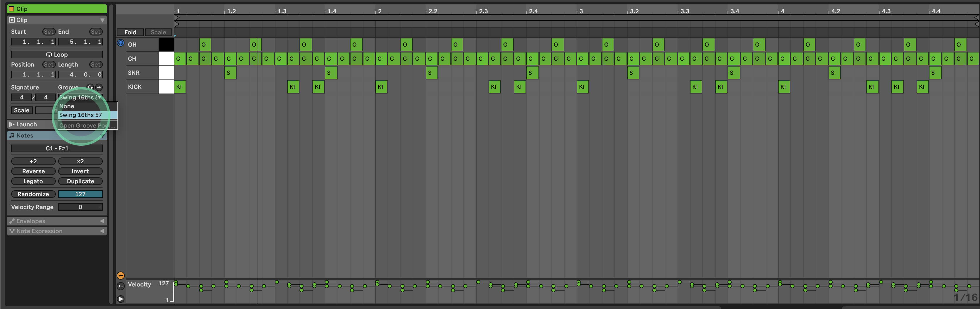The image size is (980, 309).
Task: Expand the Note Expression section
Action: coord(102,231)
